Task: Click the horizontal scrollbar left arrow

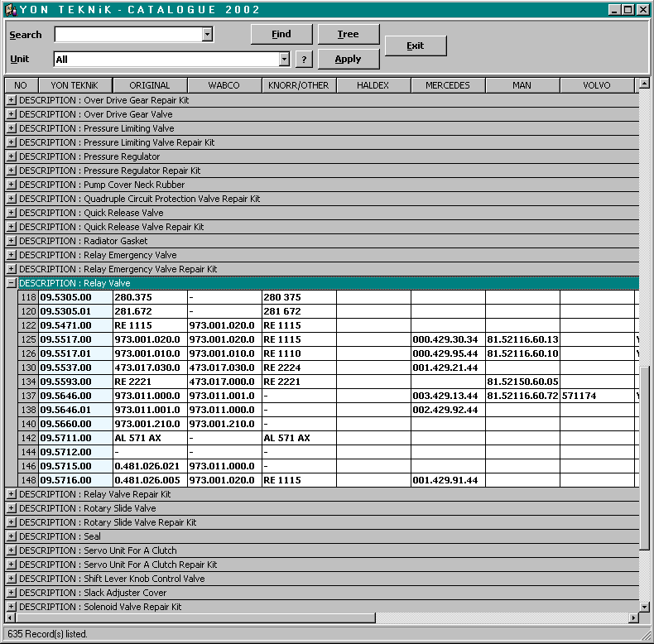Action: click(10, 618)
